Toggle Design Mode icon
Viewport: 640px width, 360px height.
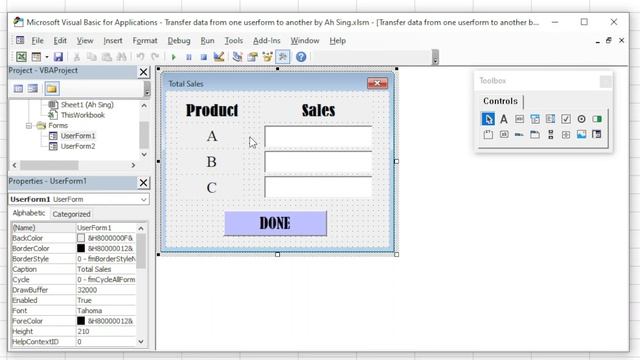[219, 57]
